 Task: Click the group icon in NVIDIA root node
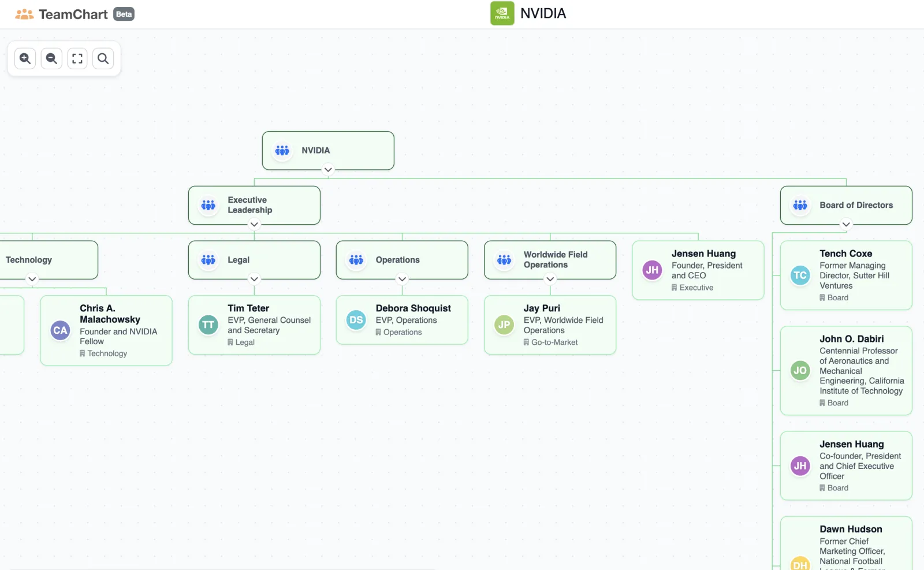click(282, 151)
